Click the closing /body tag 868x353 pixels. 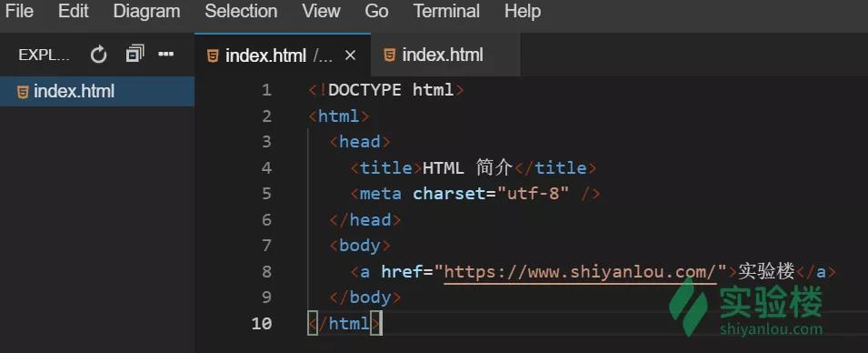pos(365,298)
